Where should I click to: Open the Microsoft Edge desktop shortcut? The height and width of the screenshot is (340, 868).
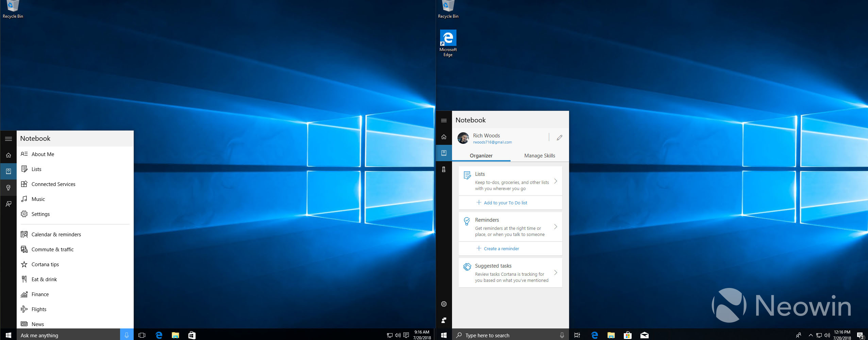point(448,38)
